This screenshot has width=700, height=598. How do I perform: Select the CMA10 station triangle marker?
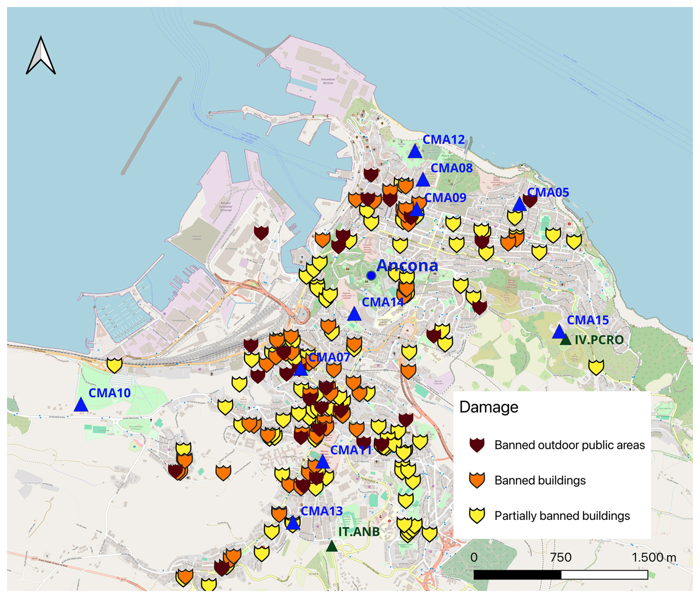point(81,405)
